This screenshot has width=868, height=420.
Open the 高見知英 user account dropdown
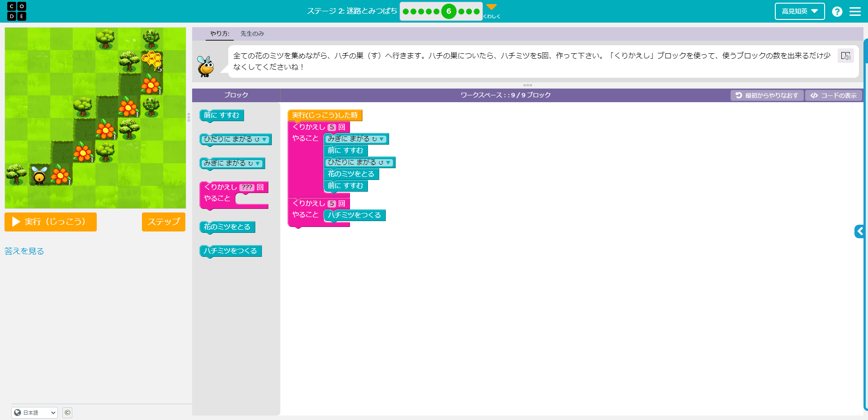pyautogui.click(x=799, y=11)
